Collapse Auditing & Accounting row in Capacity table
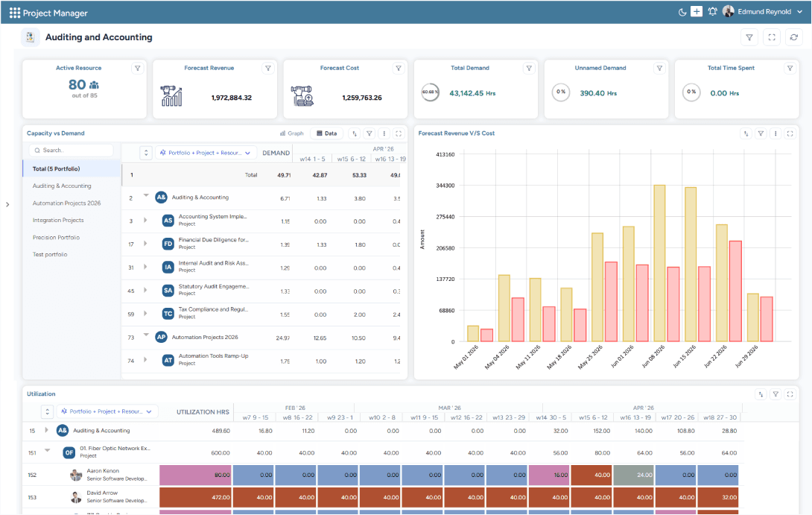Viewport: 812px width, 515px height. (x=146, y=195)
